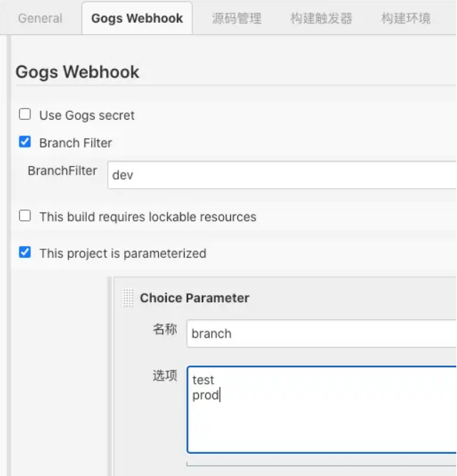This screenshot has height=476, width=457.
Task: Click inside the 选项 choices text area
Action: click(322, 410)
